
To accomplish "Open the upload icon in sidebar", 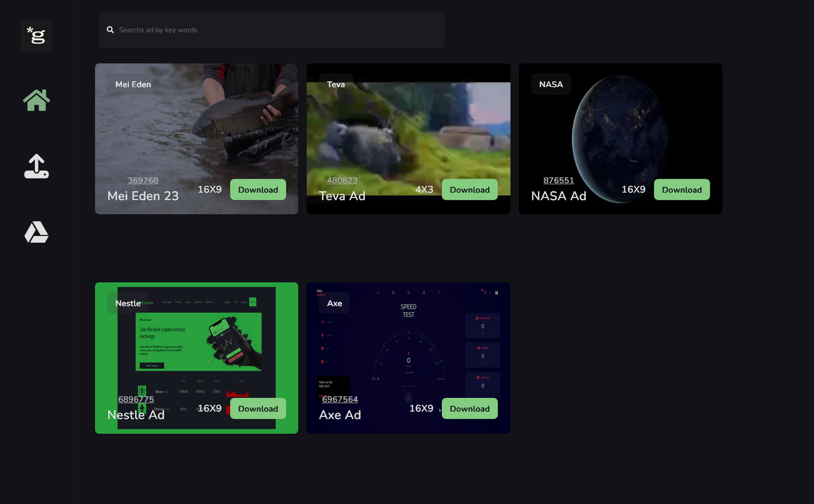I will [36, 167].
